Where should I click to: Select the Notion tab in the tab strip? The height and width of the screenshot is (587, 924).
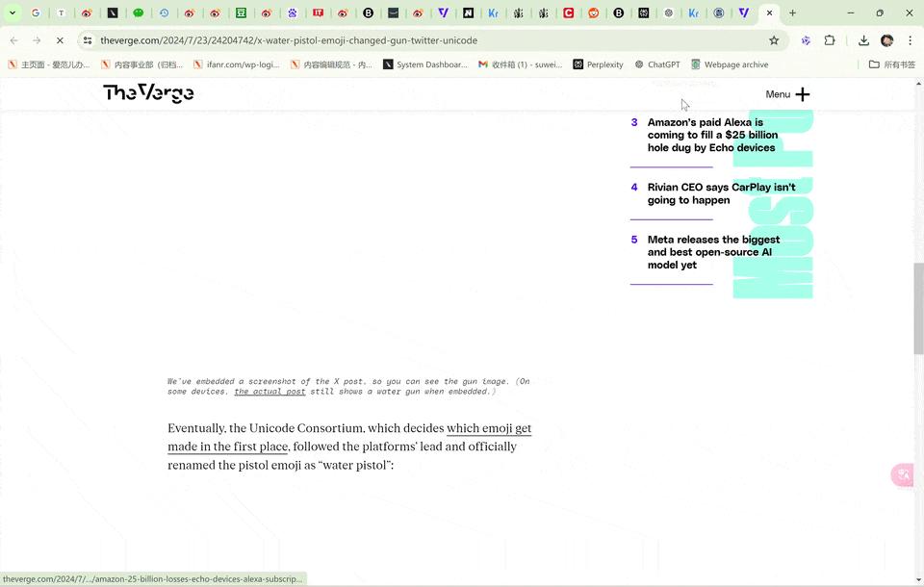pos(468,13)
